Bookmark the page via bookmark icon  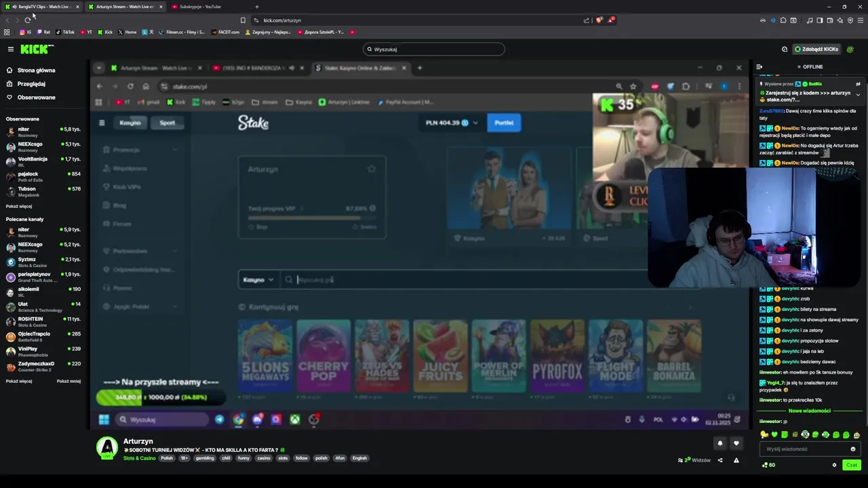(243, 20)
